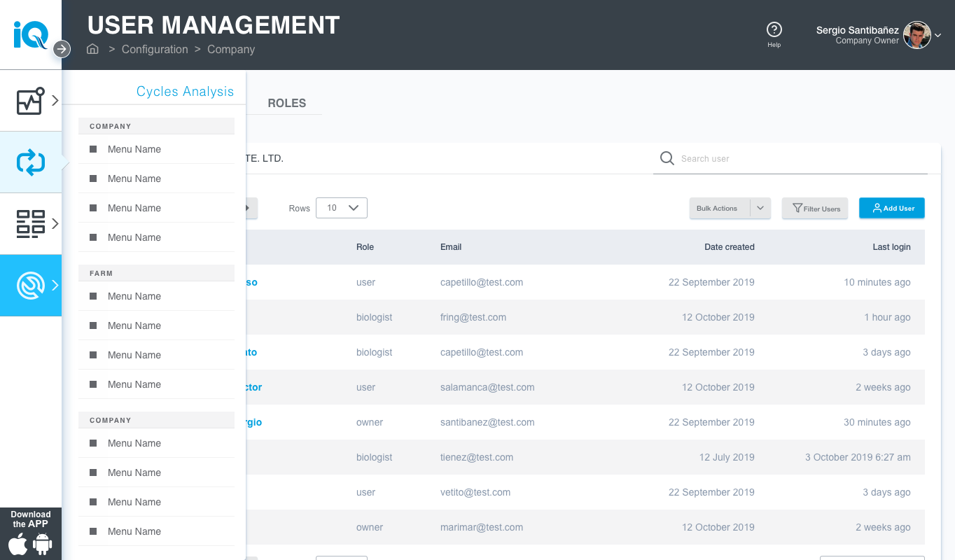Screen dimensions: 955x560
Task: Click Configuration in the breadcrumb
Action: pyautogui.click(x=155, y=49)
